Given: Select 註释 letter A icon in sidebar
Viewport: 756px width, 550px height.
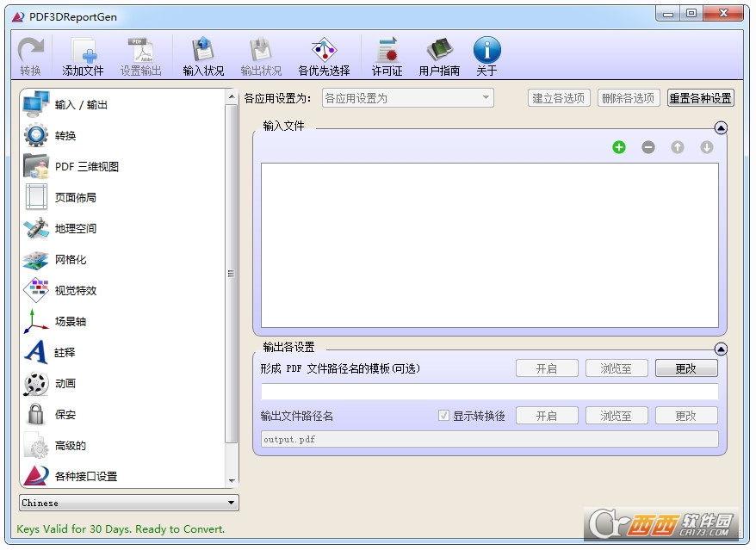Looking at the screenshot, I should click(36, 352).
